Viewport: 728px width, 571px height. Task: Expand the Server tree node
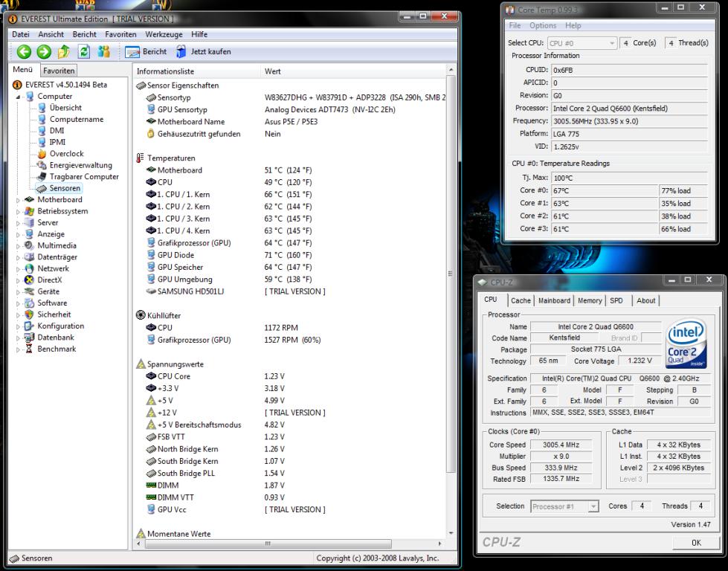point(18,223)
